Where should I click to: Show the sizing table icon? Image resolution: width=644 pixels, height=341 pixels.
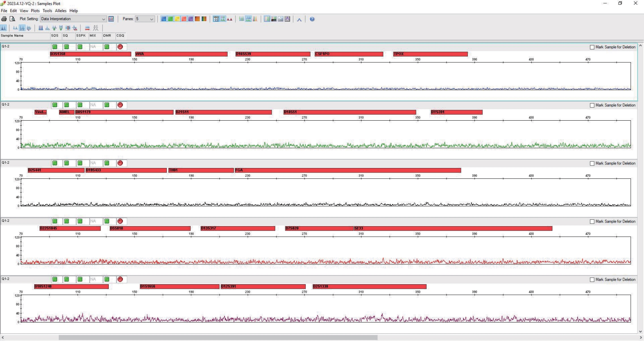pyautogui.click(x=267, y=19)
